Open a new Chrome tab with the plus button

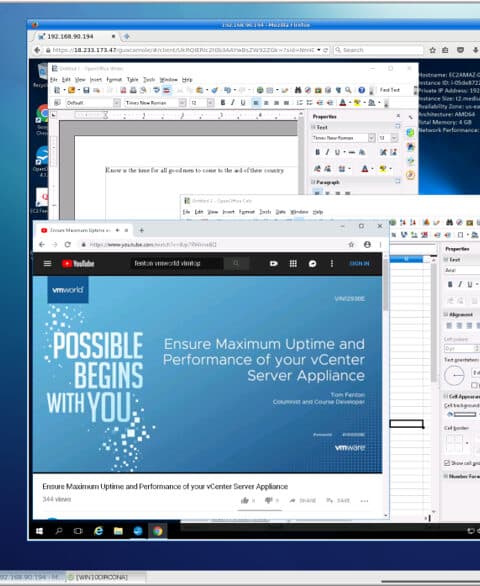pyautogui.click(x=141, y=230)
